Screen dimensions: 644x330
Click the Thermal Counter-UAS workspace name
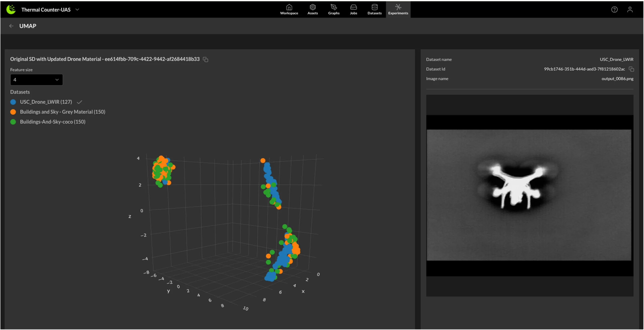point(46,10)
